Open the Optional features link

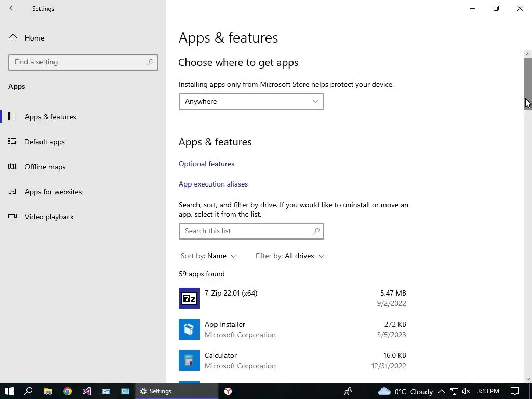tap(206, 164)
